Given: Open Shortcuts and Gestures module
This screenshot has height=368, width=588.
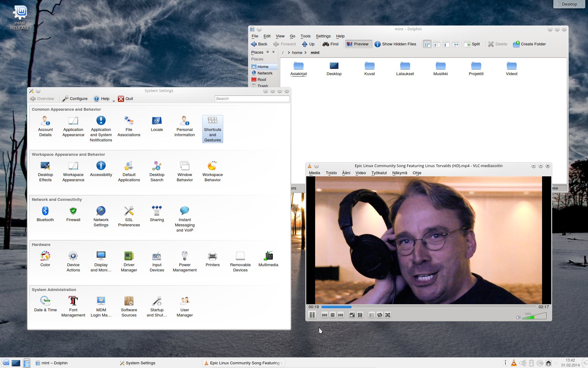Looking at the screenshot, I should [x=213, y=129].
